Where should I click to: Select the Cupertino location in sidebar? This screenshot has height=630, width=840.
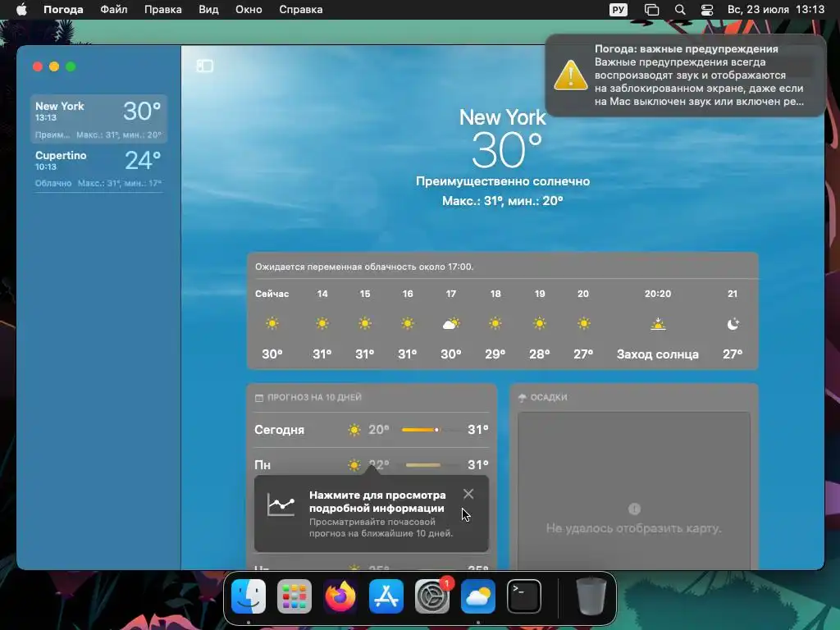tap(98, 167)
